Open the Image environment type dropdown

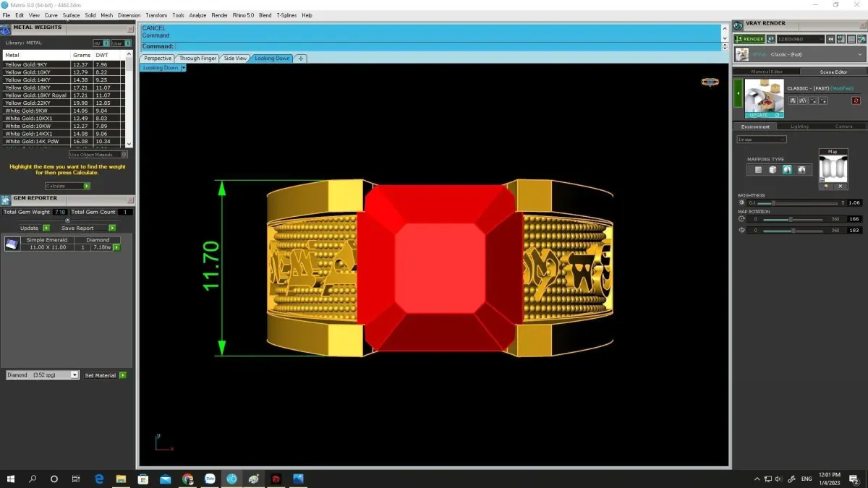point(762,140)
